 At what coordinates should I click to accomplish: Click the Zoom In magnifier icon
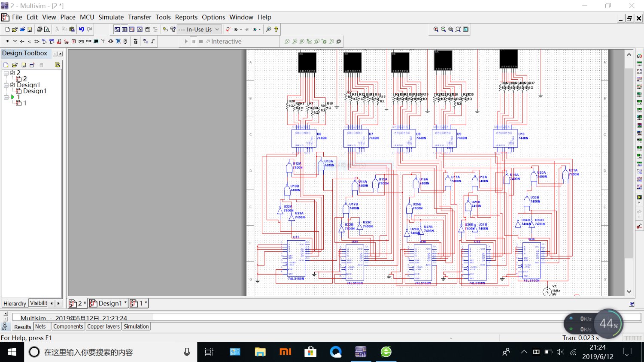pyautogui.click(x=436, y=30)
